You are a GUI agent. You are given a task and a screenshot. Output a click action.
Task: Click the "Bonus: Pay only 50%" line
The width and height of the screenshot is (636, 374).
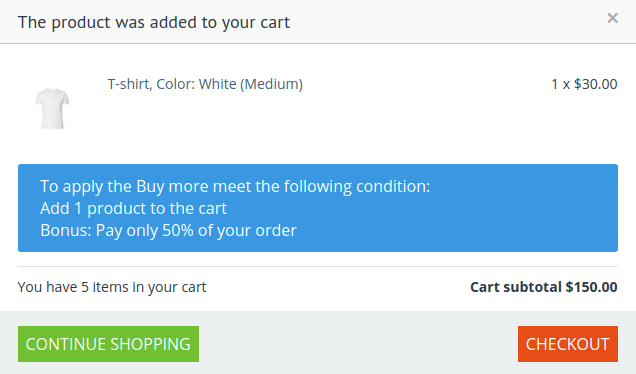pyautogui.click(x=168, y=230)
